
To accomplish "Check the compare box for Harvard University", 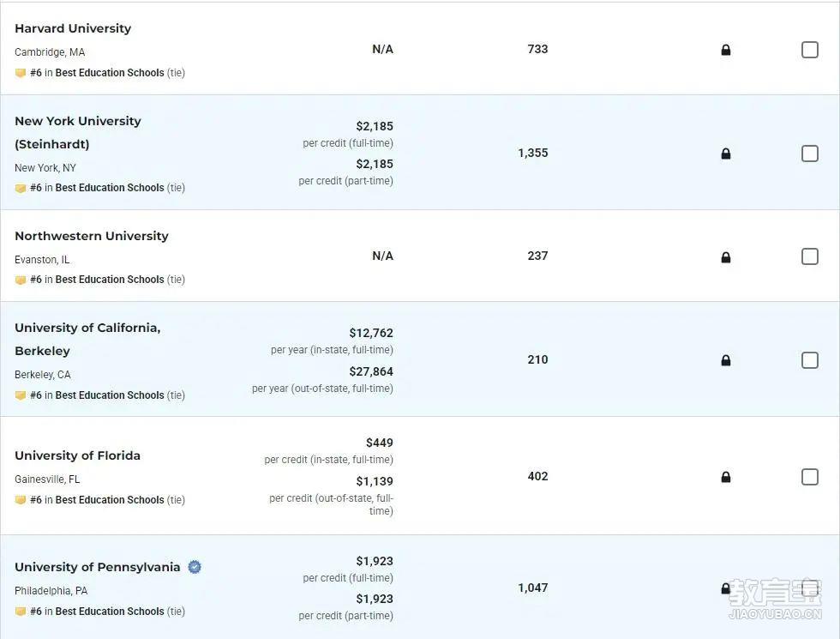I will [x=809, y=50].
